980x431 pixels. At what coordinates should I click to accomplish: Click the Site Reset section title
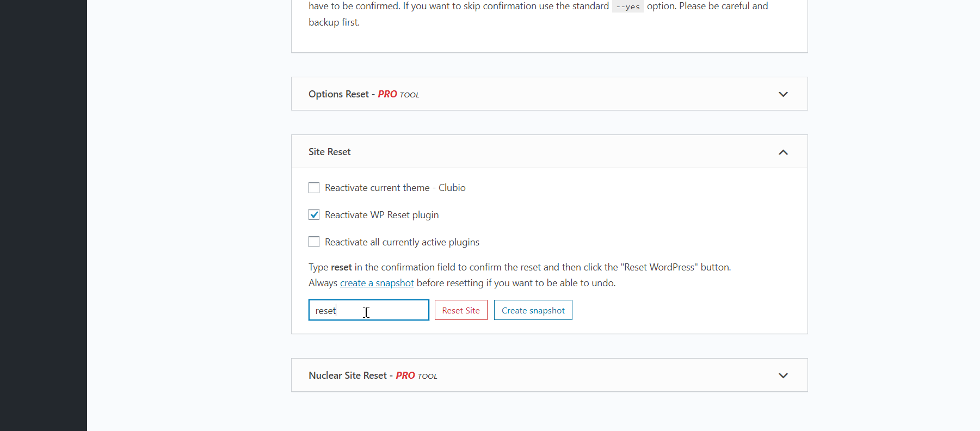tap(329, 152)
